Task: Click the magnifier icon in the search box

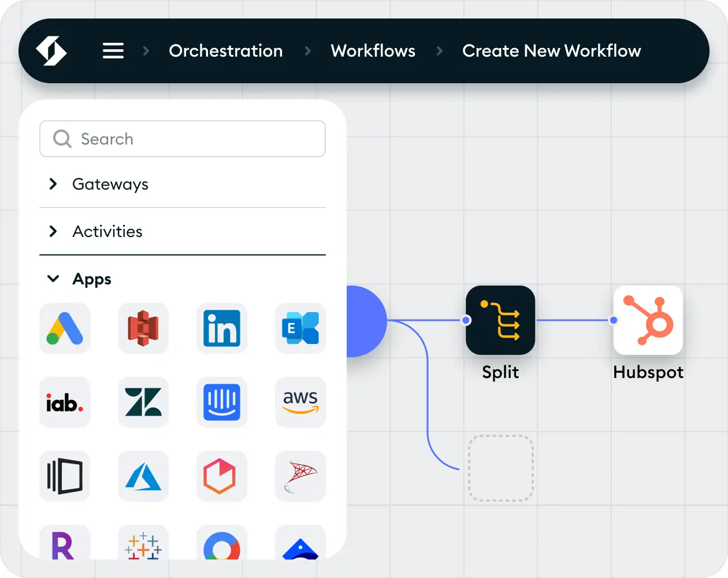Action: click(62, 139)
